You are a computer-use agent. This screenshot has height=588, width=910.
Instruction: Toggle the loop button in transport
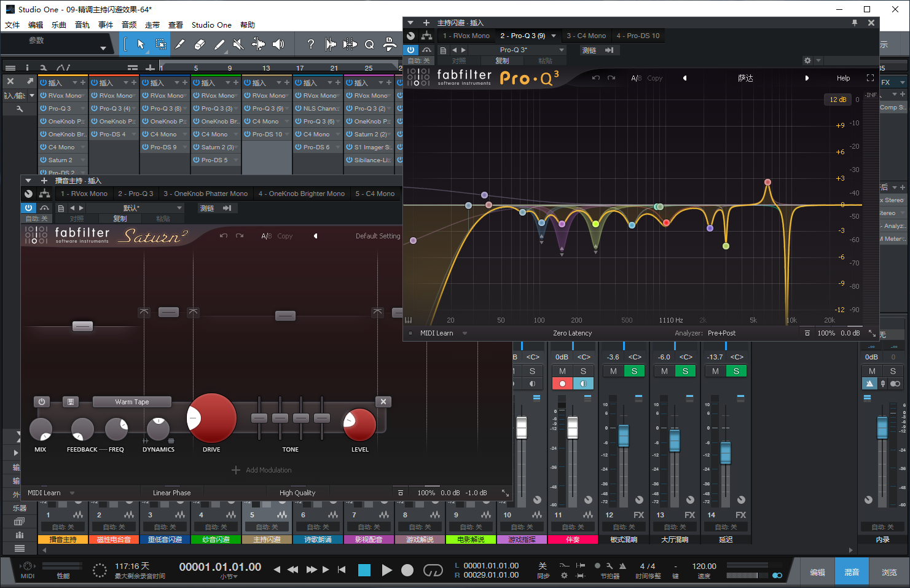(x=433, y=570)
